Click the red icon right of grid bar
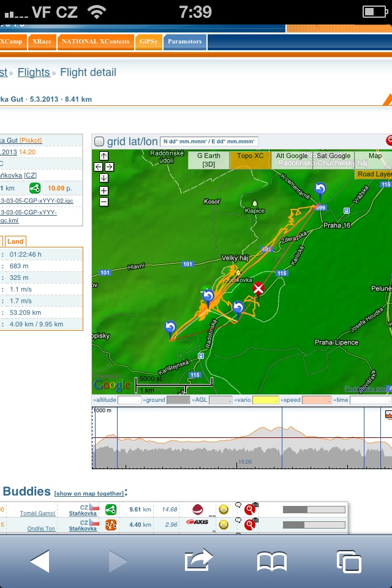 [x=389, y=141]
